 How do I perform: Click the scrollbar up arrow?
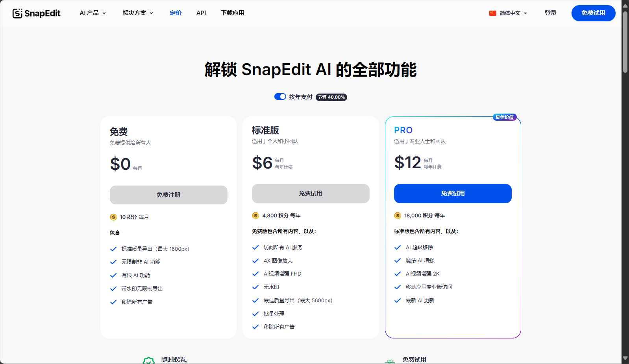(625, 6)
